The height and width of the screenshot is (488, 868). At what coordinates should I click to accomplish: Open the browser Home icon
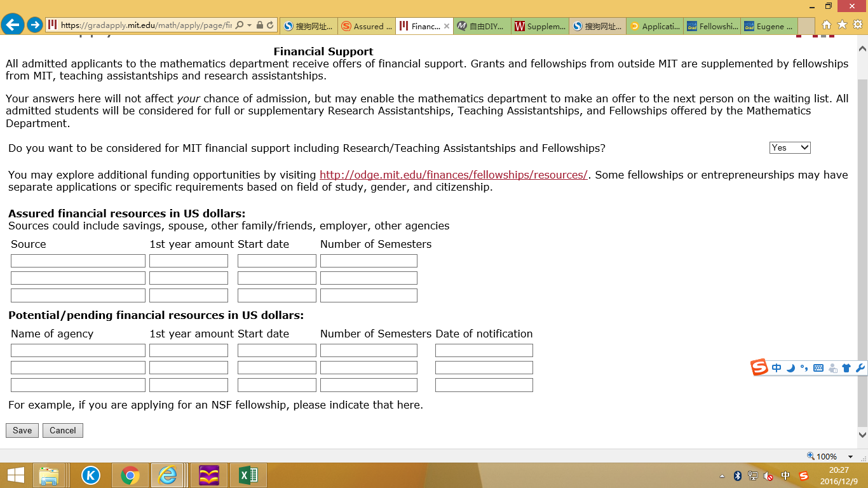(x=827, y=25)
